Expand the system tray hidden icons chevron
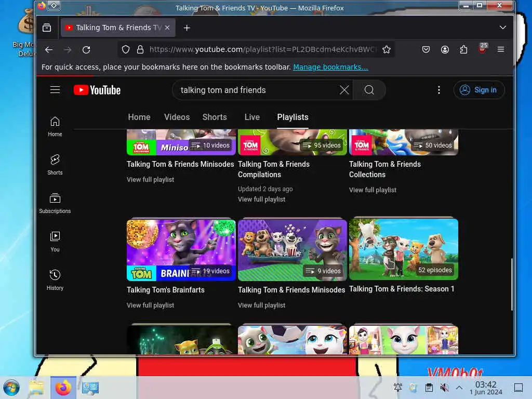This screenshot has height=399, width=532. (x=459, y=388)
